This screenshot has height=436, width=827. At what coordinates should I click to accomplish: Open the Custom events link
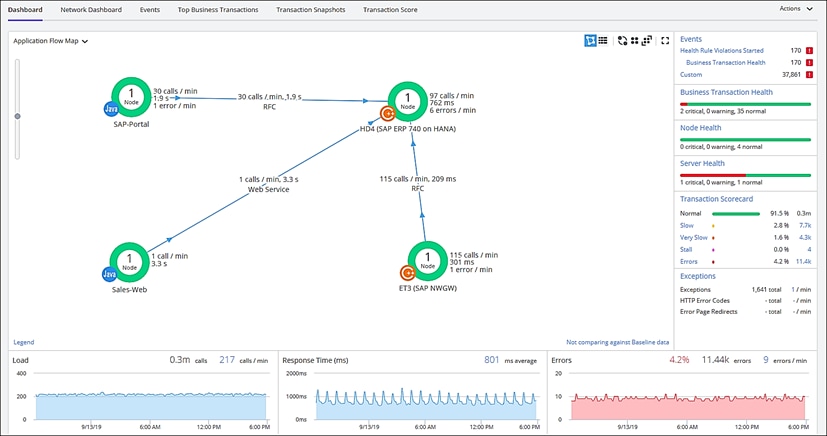click(x=691, y=75)
